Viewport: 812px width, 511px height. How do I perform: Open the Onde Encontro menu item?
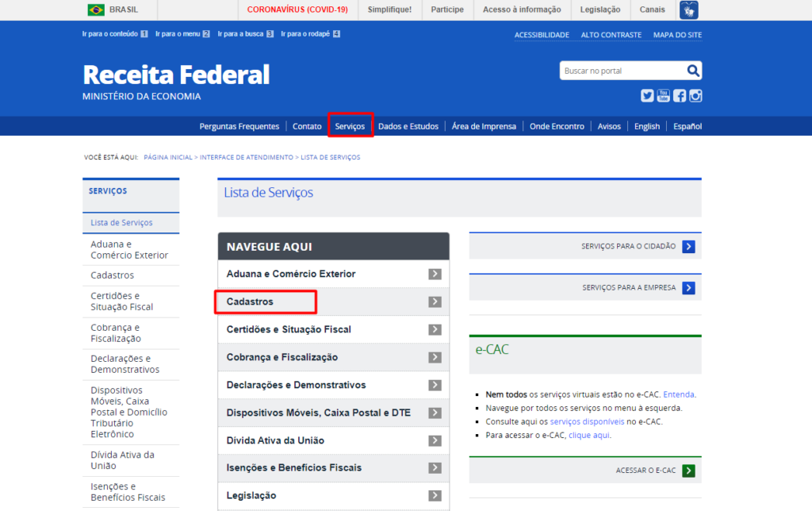click(557, 126)
